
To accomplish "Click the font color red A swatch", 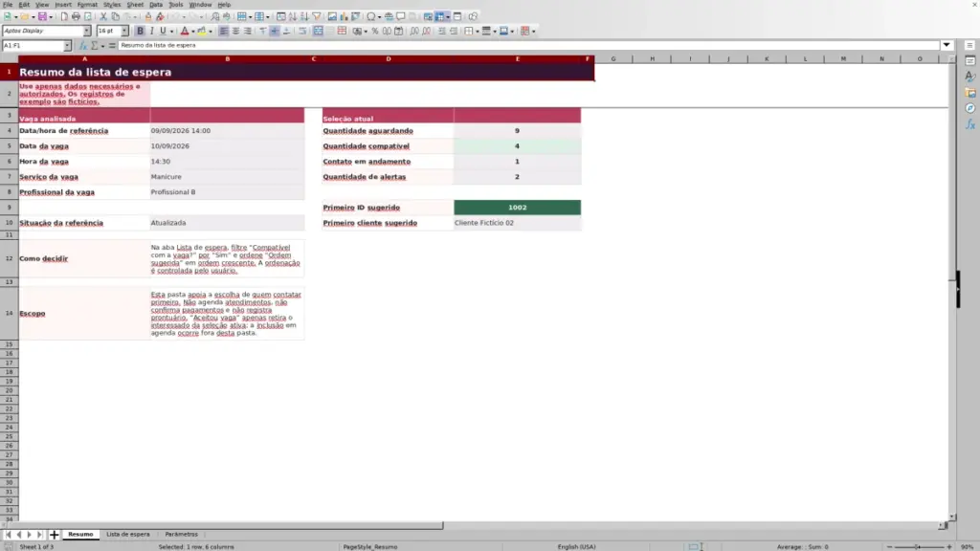I will click(185, 32).
